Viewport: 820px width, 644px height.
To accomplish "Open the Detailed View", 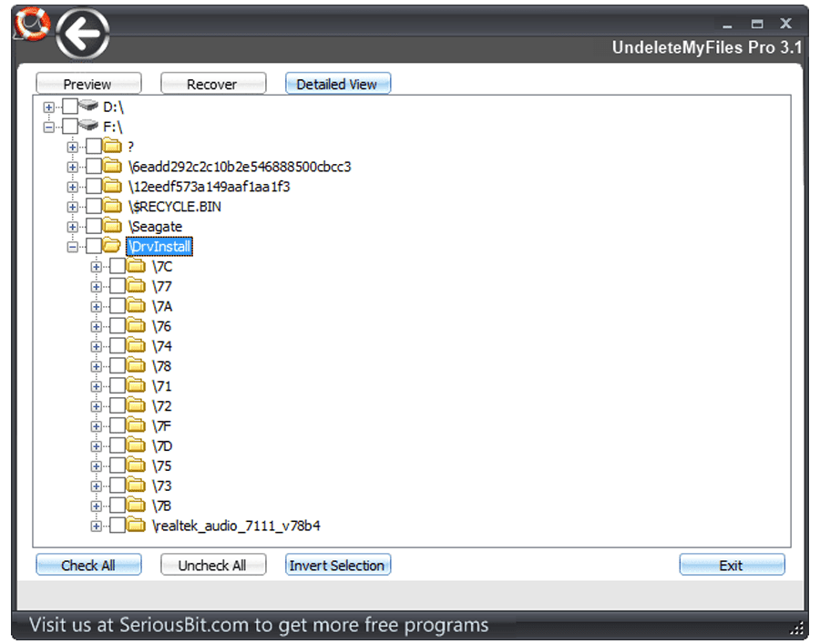I will (337, 84).
